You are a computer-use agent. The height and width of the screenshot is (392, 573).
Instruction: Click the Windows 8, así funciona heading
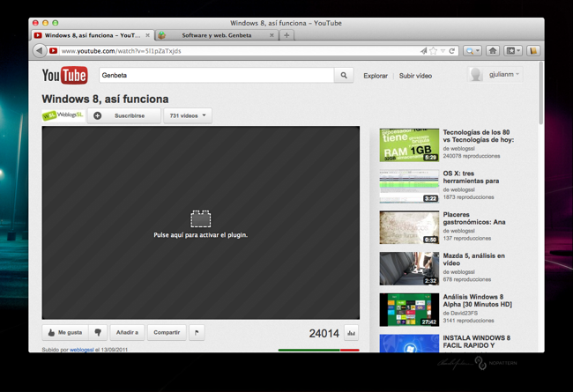coord(105,99)
